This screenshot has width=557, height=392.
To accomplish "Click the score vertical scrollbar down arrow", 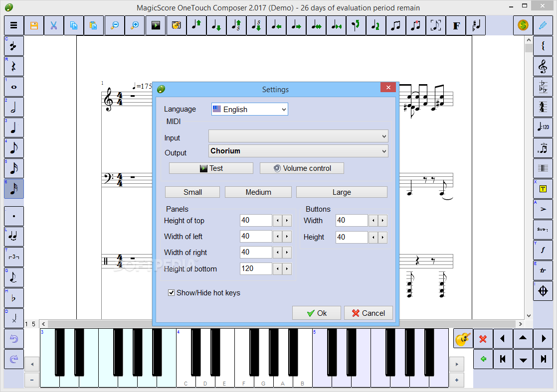I will (529, 315).
